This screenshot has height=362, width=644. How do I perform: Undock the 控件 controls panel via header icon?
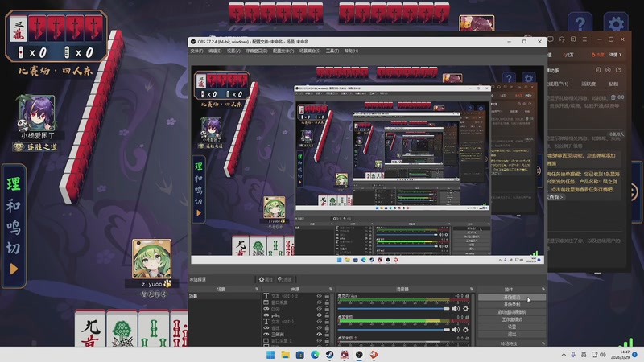543,290
